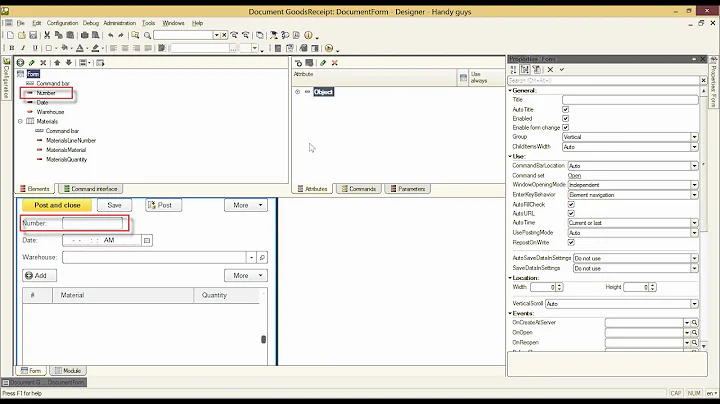Switch to the Module tab
The height and width of the screenshot is (404, 720).
pos(68,370)
